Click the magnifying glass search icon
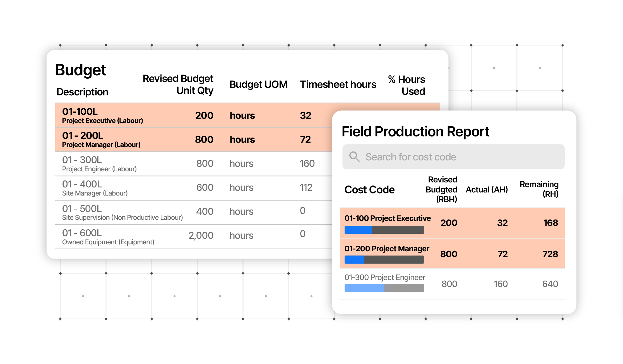Viewport: 623px width, 364px height. click(x=355, y=157)
